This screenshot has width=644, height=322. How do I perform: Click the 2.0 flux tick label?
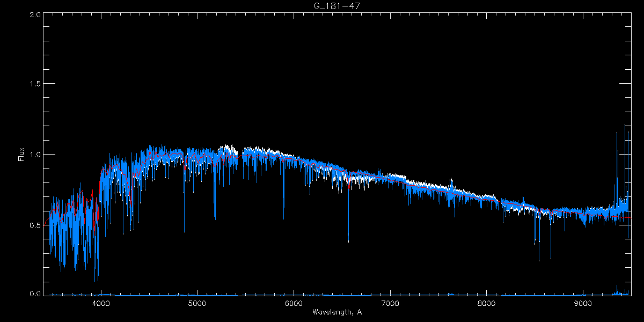(x=35, y=15)
